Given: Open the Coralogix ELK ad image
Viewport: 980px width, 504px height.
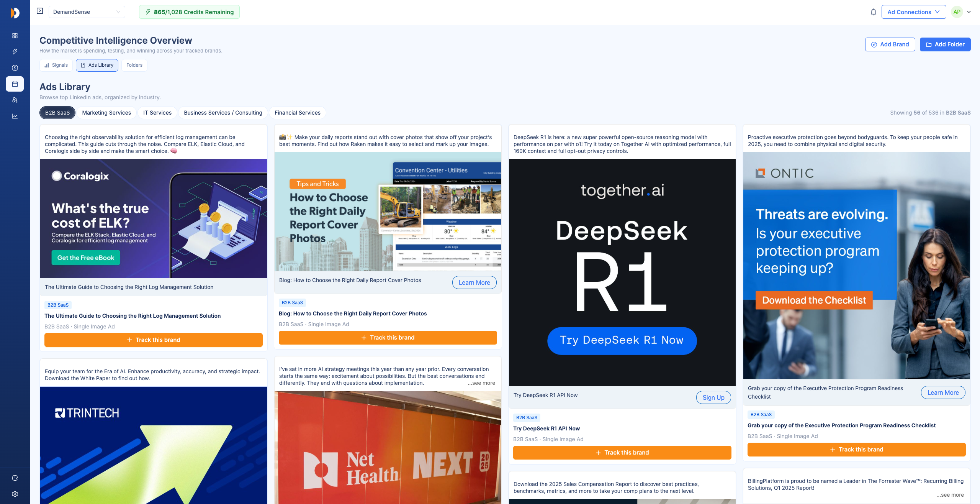Looking at the screenshot, I should point(154,218).
